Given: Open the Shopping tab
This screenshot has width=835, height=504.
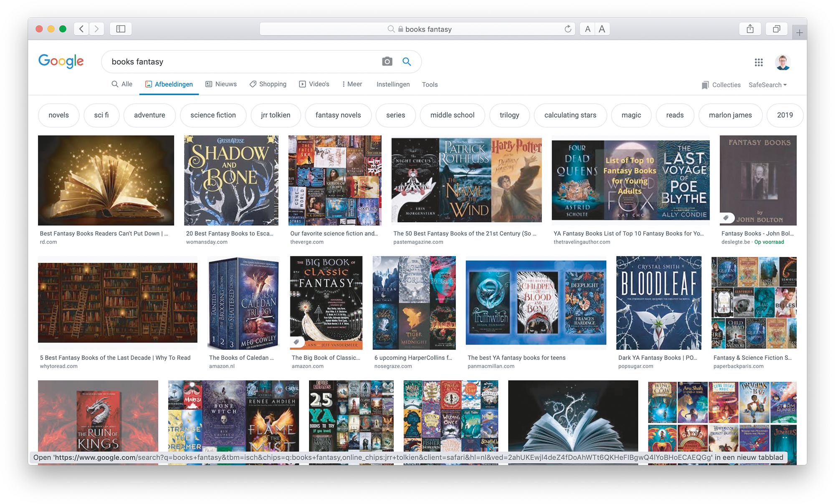Looking at the screenshot, I should 268,84.
